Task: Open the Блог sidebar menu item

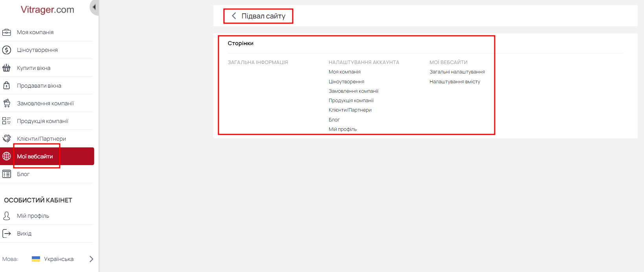Action: click(46, 174)
